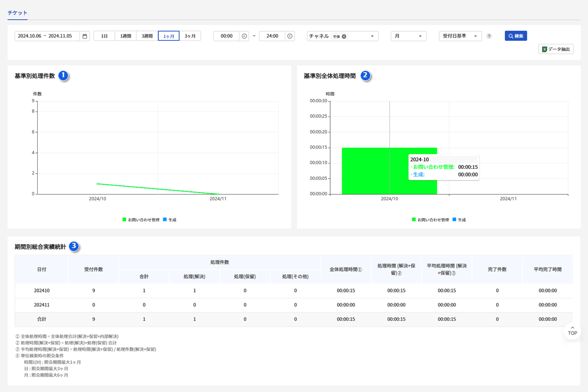Click the help question mark icon
This screenshot has height=392, width=588.
click(x=489, y=36)
